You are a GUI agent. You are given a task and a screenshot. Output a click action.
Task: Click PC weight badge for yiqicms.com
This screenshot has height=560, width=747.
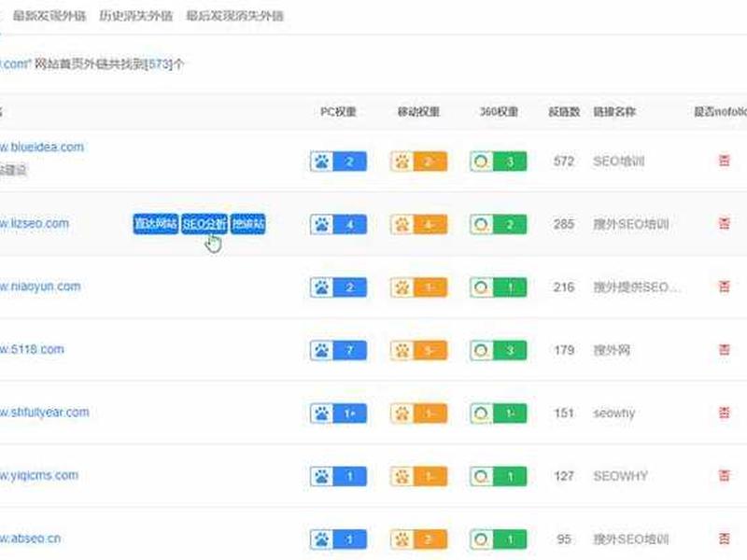(x=338, y=476)
